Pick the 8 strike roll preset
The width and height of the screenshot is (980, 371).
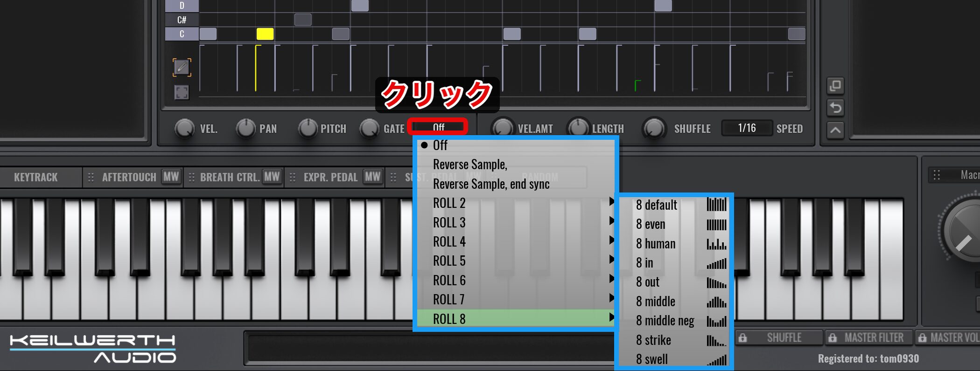[674, 340]
